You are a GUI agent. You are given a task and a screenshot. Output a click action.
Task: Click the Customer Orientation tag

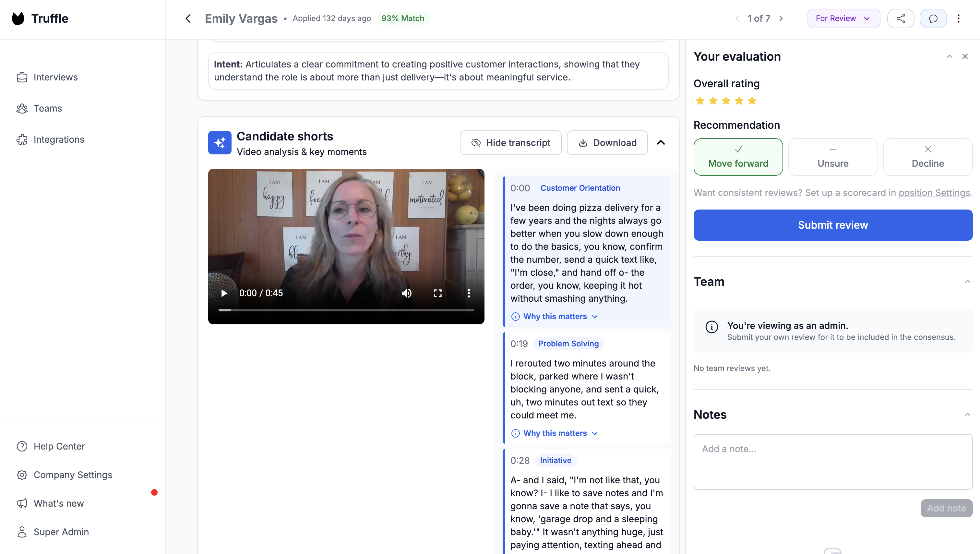(x=580, y=188)
